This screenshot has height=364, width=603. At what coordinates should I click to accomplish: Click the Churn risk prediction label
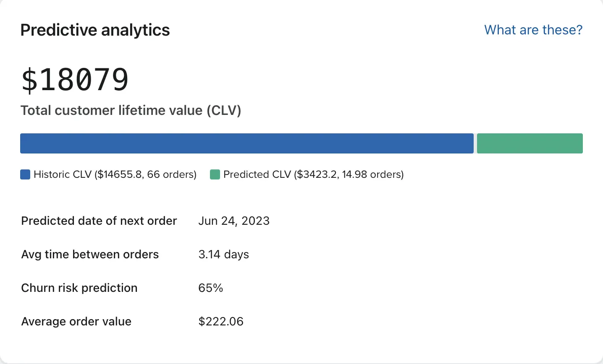[x=79, y=288]
